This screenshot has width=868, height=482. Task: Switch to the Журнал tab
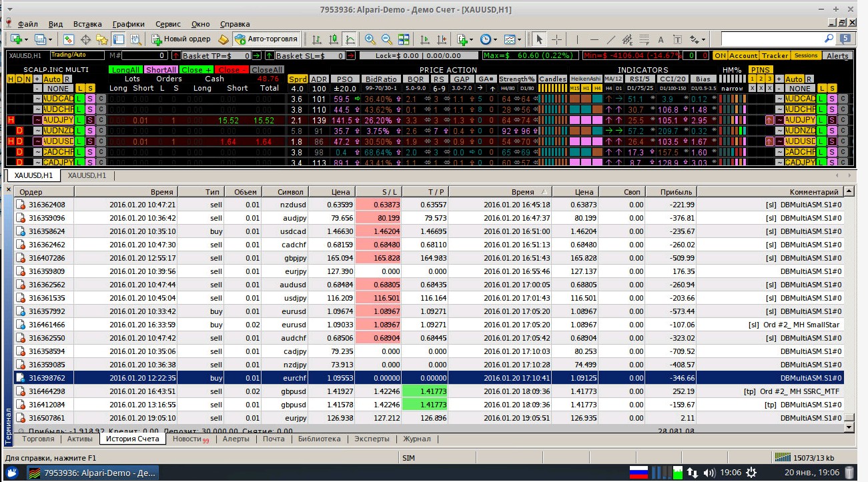coord(417,439)
